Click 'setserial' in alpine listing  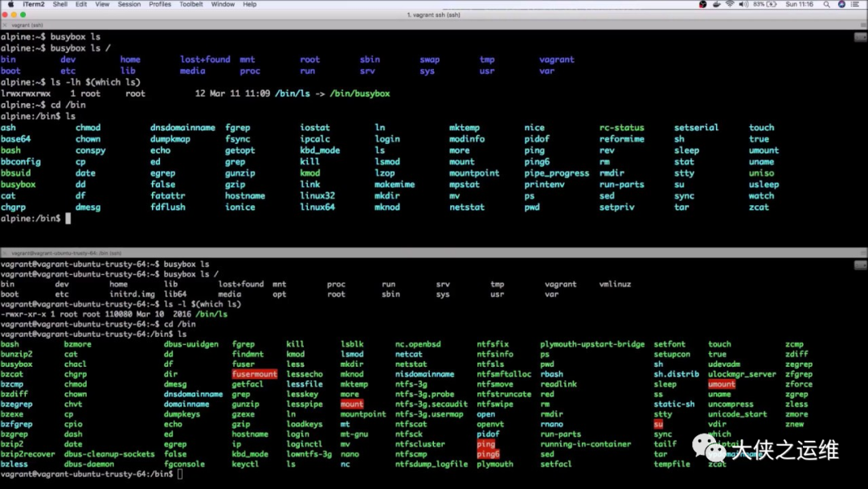point(696,127)
